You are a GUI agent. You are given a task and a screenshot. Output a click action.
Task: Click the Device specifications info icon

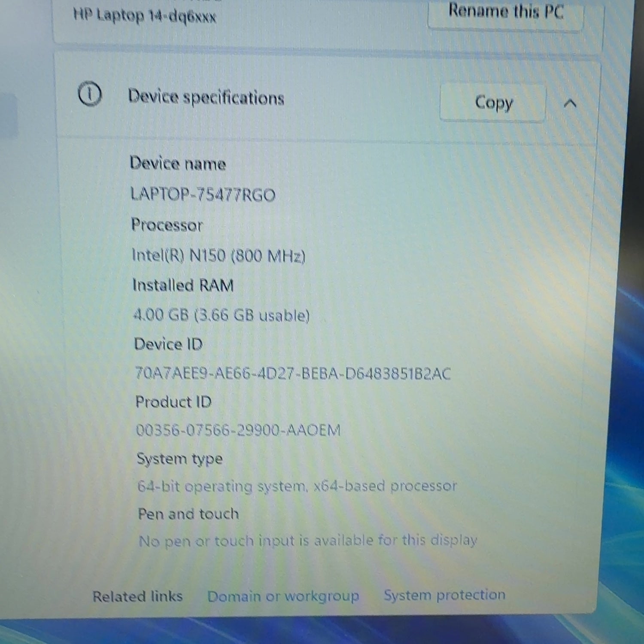click(90, 94)
